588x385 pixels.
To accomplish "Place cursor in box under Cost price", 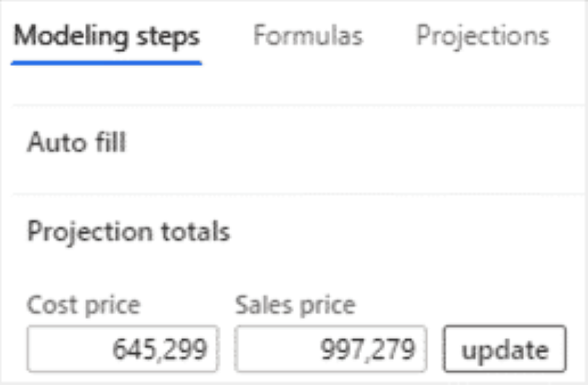I will tap(123, 349).
